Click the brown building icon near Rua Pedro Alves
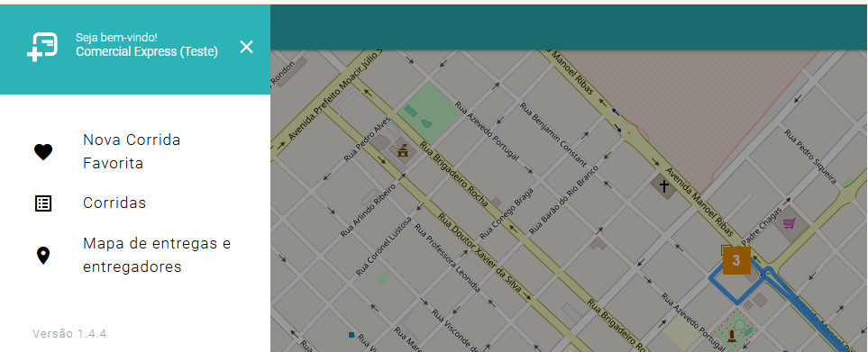The width and height of the screenshot is (868, 352). pos(402,150)
